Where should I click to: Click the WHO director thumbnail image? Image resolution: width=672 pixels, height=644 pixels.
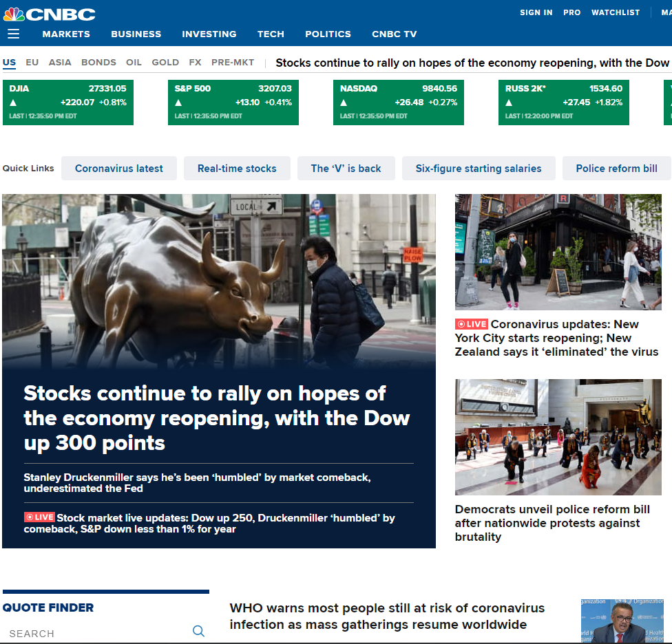click(x=622, y=621)
